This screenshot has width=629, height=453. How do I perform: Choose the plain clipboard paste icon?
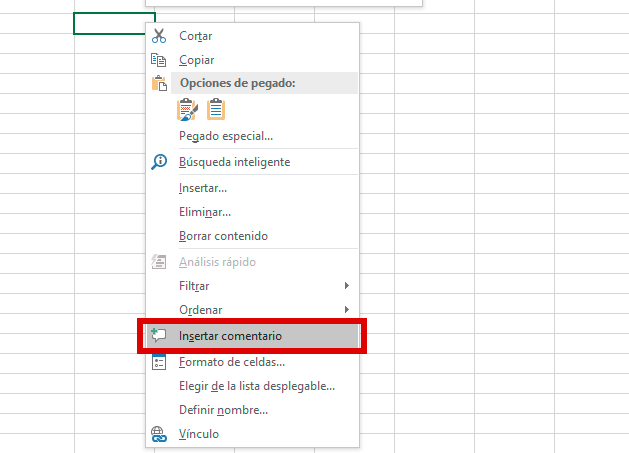click(x=216, y=110)
